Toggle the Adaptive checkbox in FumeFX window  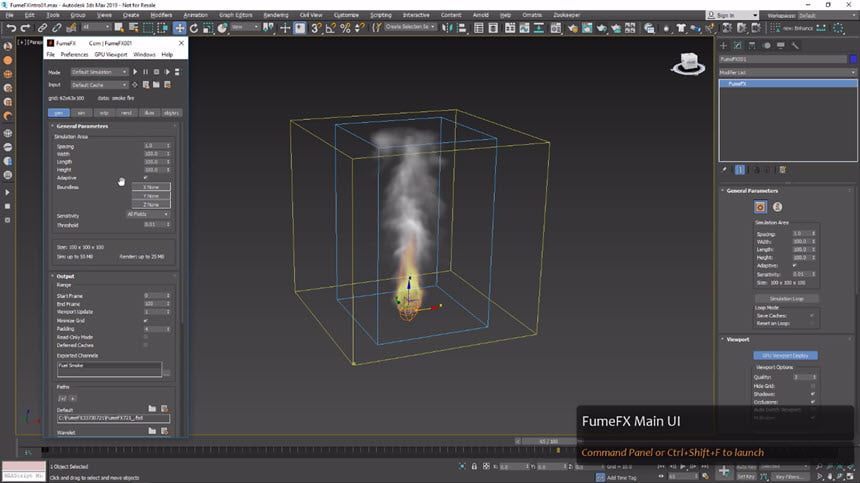(x=145, y=178)
